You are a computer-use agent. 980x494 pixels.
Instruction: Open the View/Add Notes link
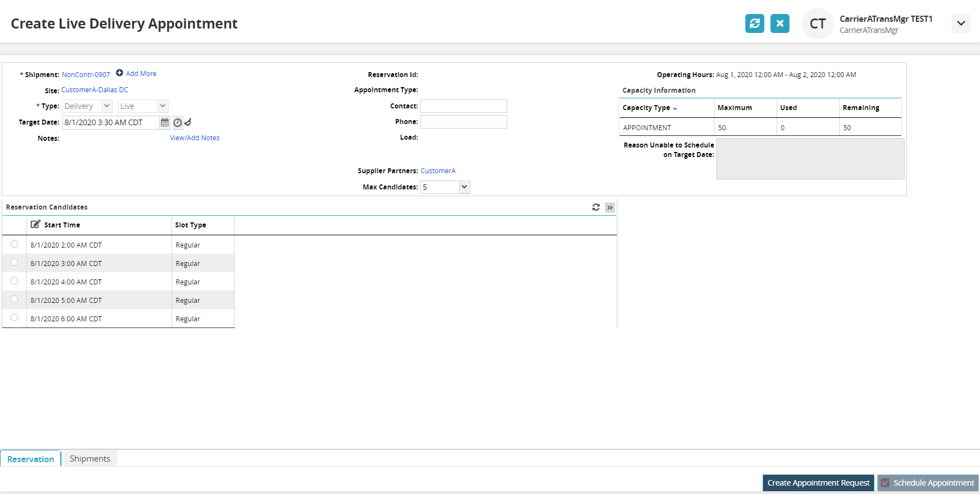(x=194, y=138)
